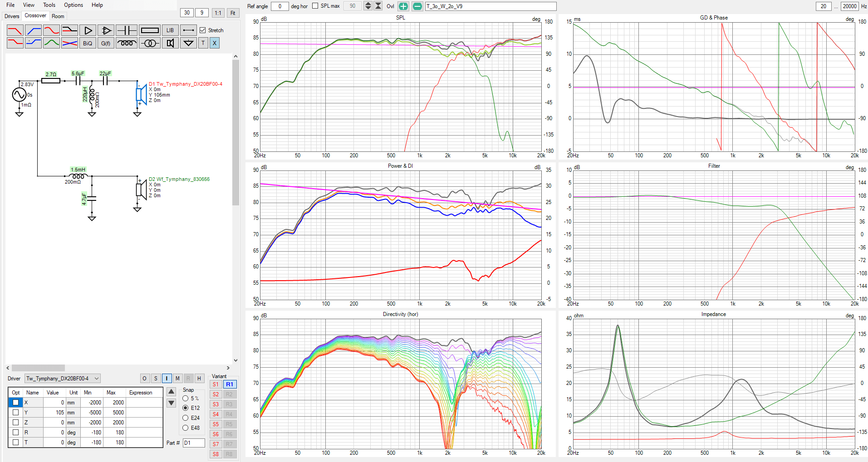Image resolution: width=868 pixels, height=462 pixels.
Task: Click the horizontal schematic scrollbar thumb
Action: (x=38, y=368)
